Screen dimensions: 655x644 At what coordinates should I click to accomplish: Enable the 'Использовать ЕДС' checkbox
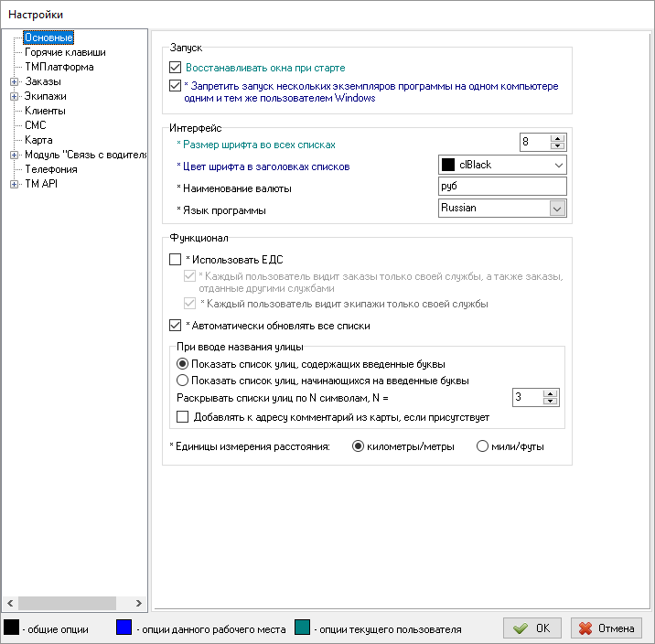[177, 261]
